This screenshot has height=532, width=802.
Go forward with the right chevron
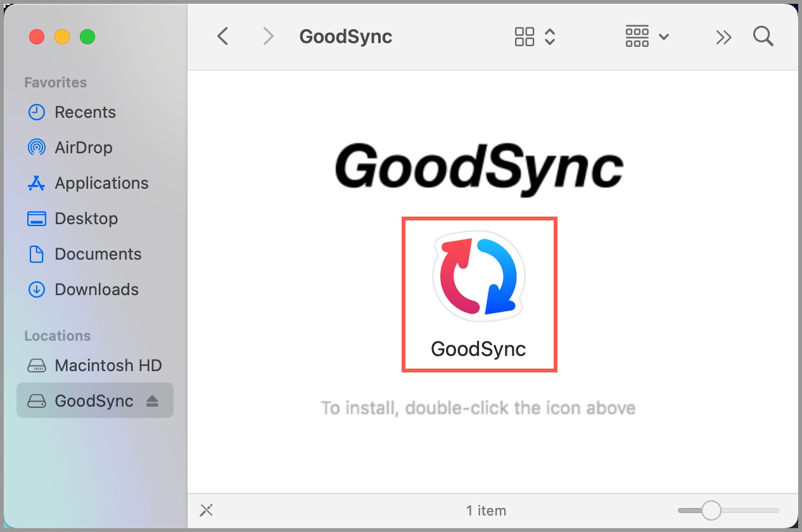coord(269,37)
